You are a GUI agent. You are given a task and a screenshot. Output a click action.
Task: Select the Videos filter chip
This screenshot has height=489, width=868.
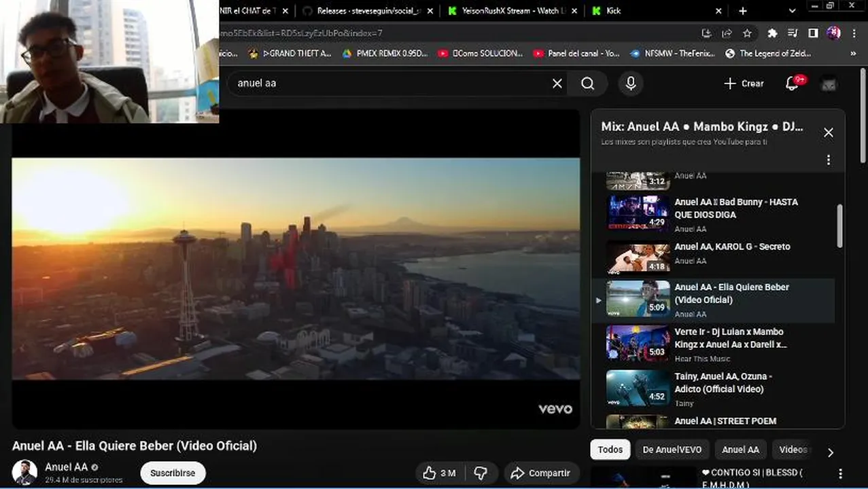click(x=793, y=449)
